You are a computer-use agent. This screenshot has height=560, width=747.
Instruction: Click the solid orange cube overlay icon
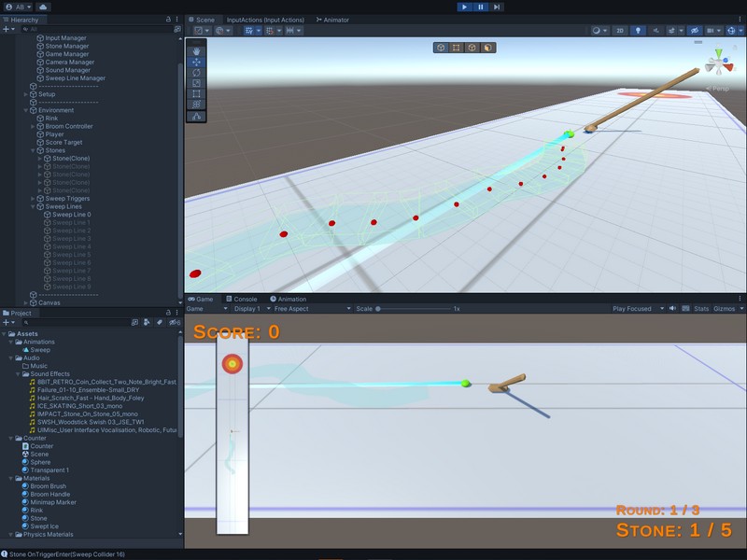coord(487,48)
